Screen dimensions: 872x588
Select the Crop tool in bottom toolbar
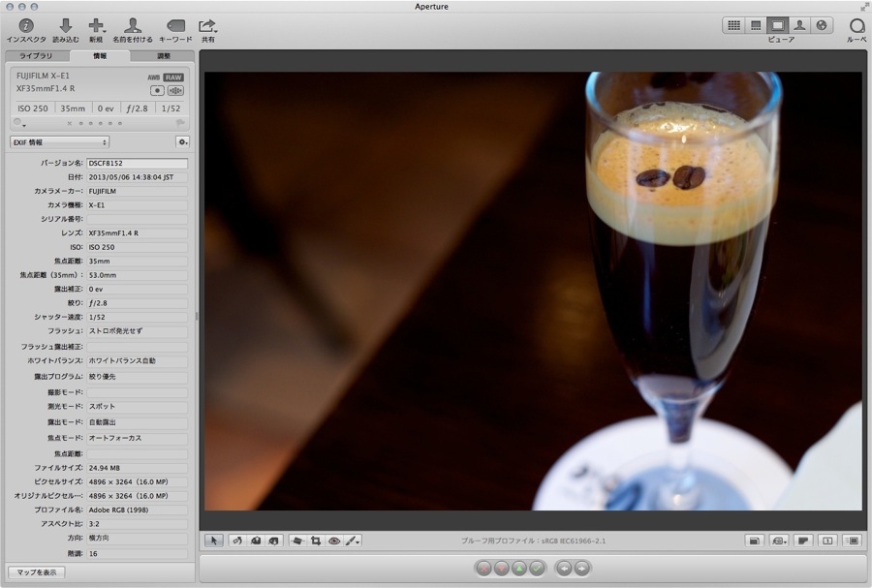tap(316, 541)
